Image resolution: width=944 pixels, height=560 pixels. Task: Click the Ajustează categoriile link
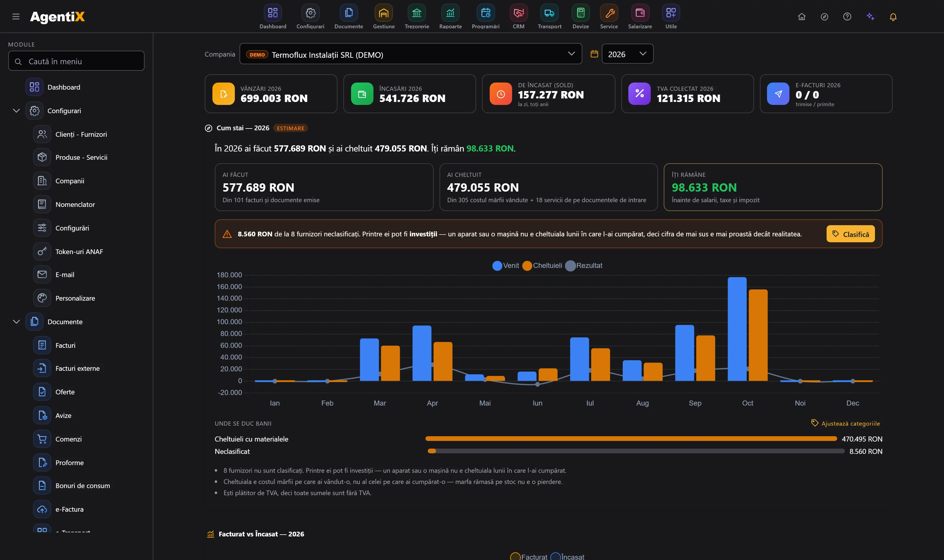pos(845,424)
